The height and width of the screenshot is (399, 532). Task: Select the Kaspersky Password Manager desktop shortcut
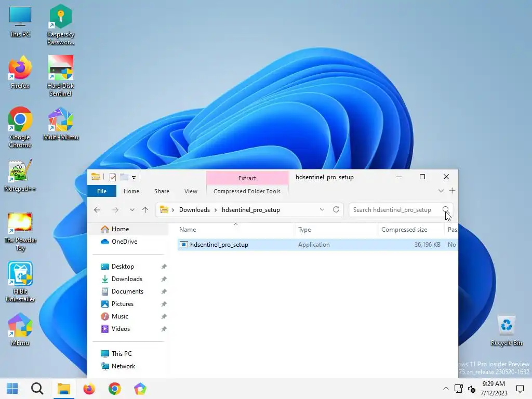(60, 25)
